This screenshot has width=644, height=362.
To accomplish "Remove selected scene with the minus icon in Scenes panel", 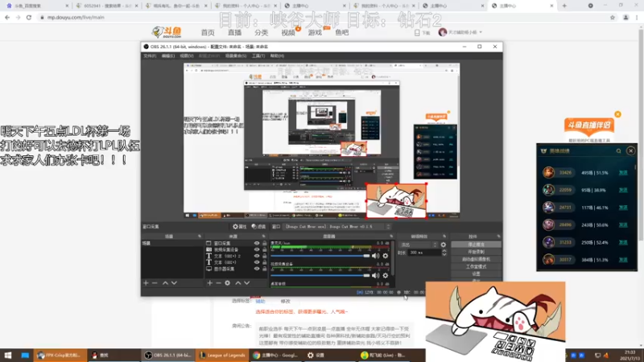I will coord(155,283).
